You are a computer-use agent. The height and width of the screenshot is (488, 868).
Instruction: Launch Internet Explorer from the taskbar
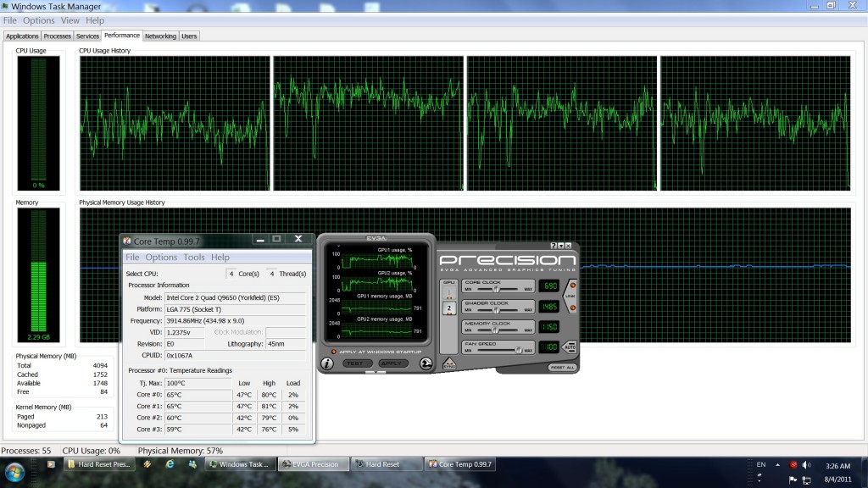(x=170, y=464)
